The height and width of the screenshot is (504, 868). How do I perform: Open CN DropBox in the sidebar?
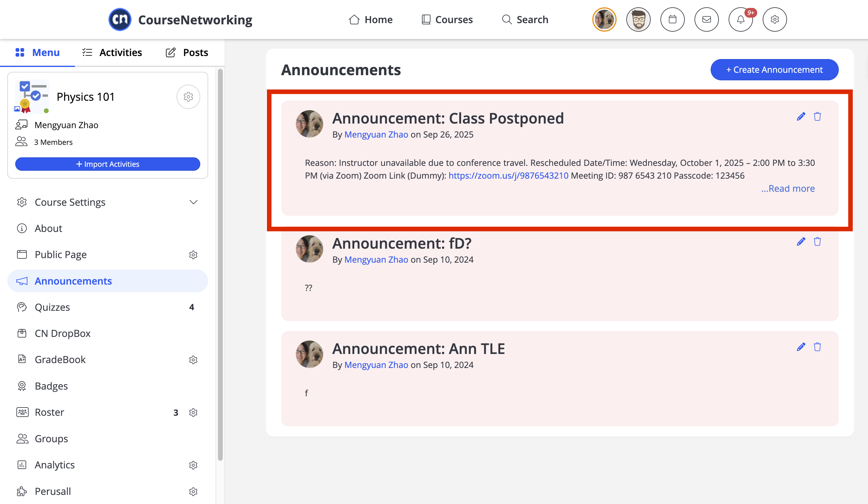click(107, 333)
